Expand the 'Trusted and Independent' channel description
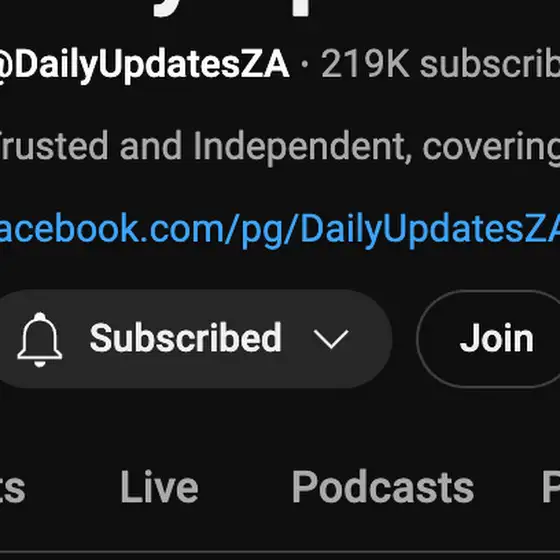The image size is (560, 560). pos(280,146)
